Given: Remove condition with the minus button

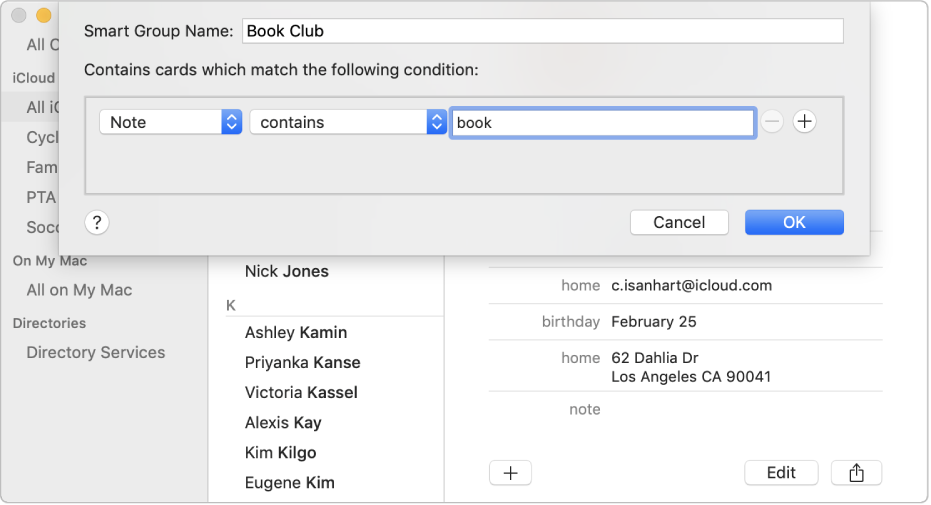Looking at the screenshot, I should pos(772,122).
